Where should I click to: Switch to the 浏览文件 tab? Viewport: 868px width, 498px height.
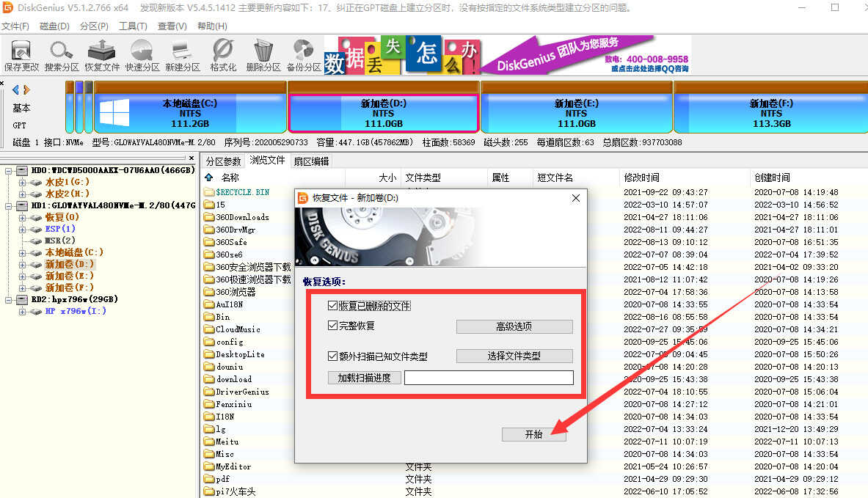coord(267,160)
